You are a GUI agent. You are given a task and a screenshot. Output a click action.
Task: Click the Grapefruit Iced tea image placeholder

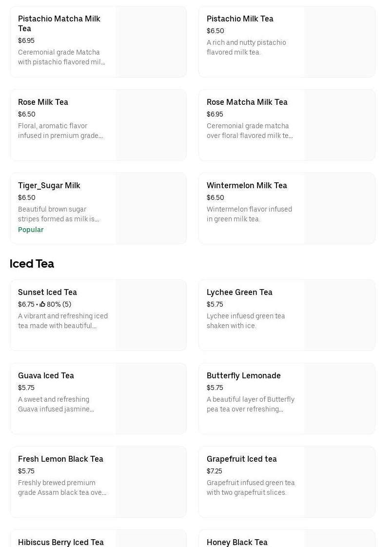339,482
